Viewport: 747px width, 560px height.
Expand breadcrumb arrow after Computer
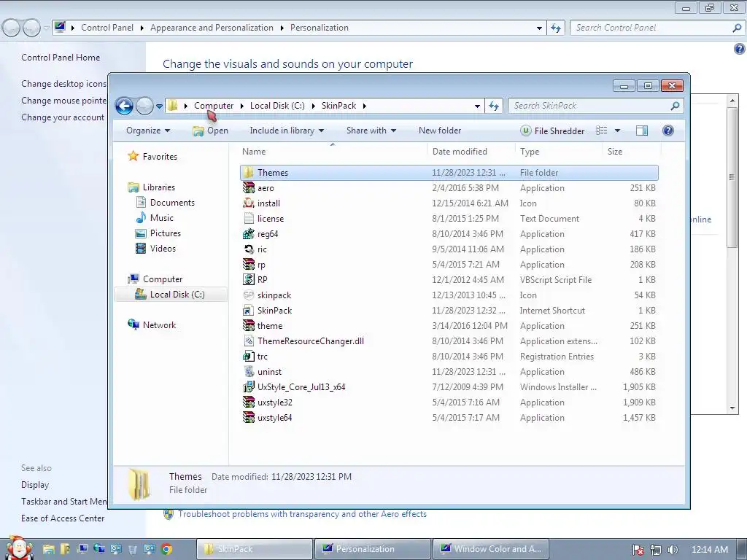(x=242, y=106)
